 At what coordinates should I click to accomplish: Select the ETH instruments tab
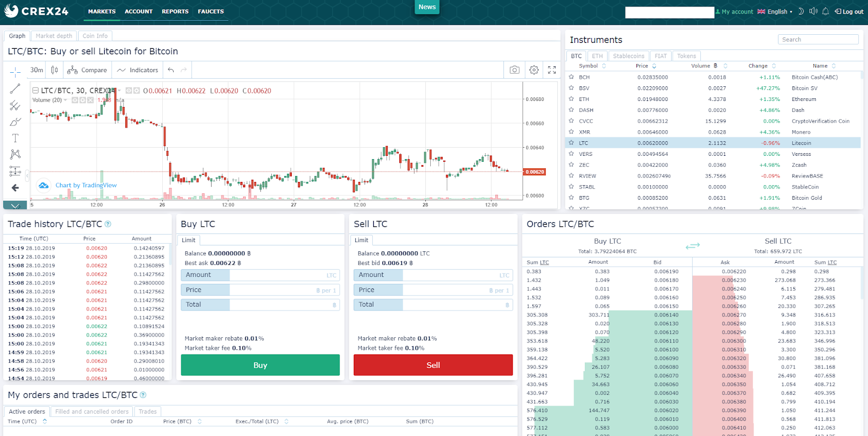tap(597, 56)
